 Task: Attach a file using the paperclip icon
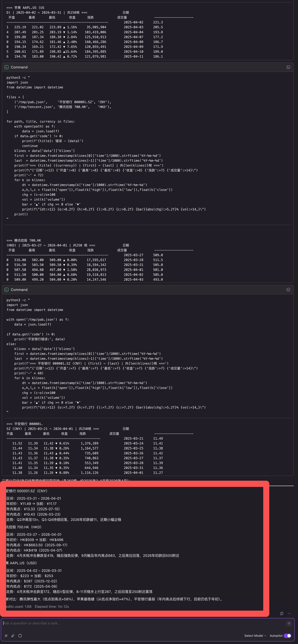point(13,636)
